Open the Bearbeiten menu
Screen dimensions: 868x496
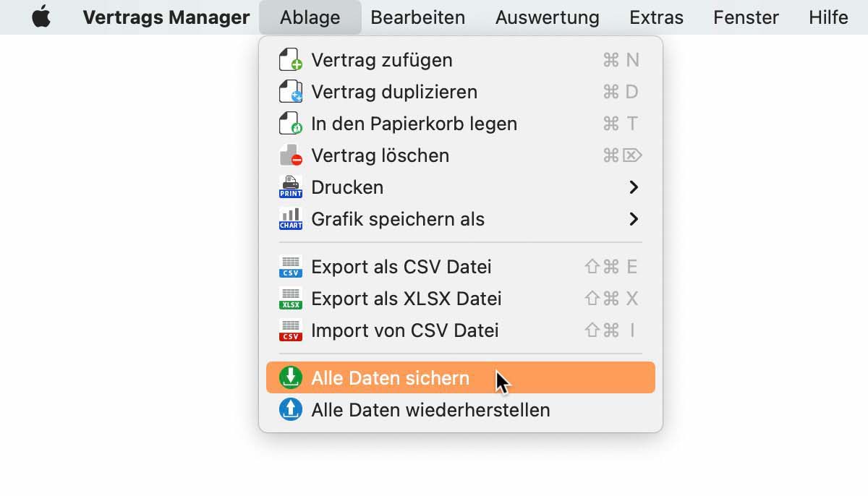tap(417, 17)
